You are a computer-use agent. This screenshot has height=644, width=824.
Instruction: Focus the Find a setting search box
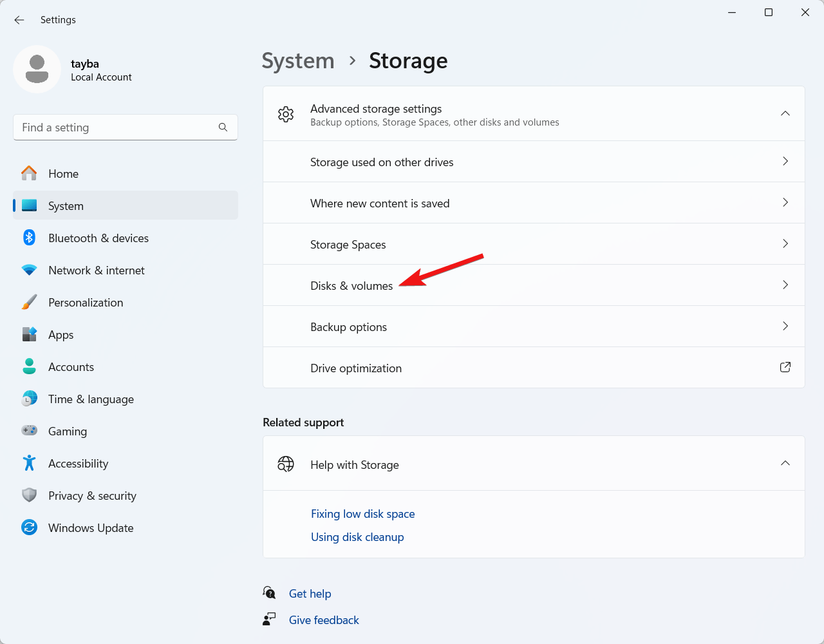(x=116, y=128)
